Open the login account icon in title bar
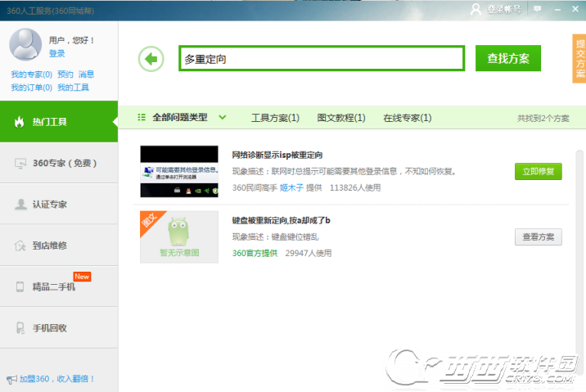586x392 pixels. tap(476, 9)
